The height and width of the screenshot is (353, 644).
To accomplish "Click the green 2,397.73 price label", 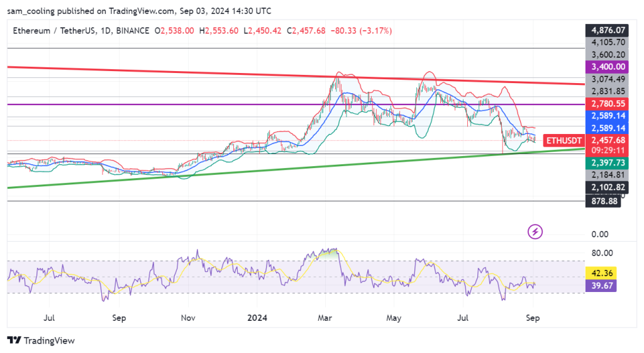I will [608, 163].
